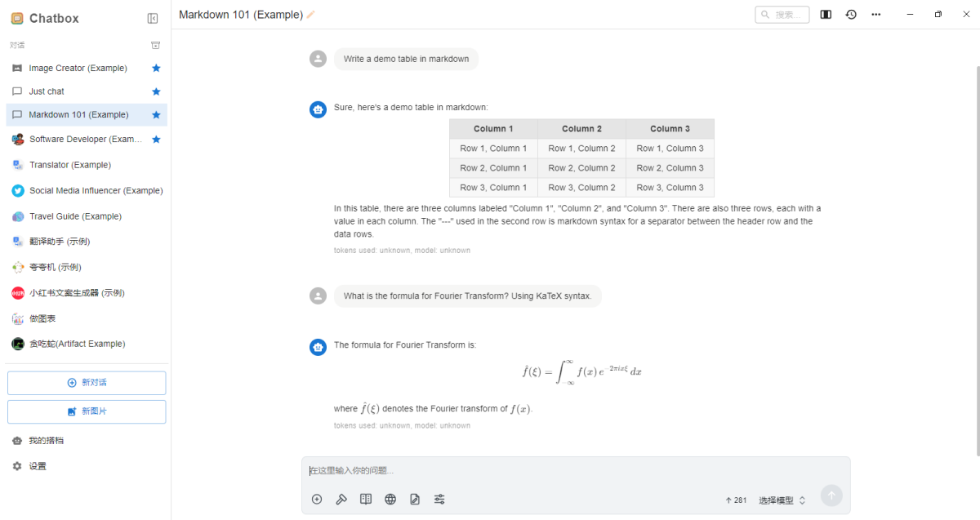Unstar the Image Creator (Example) conversation
Viewport: 980px width, 520px height.
[156, 68]
